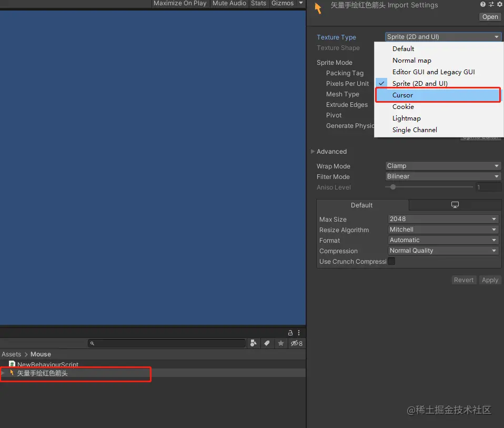Expand the Advanced section

313,152
